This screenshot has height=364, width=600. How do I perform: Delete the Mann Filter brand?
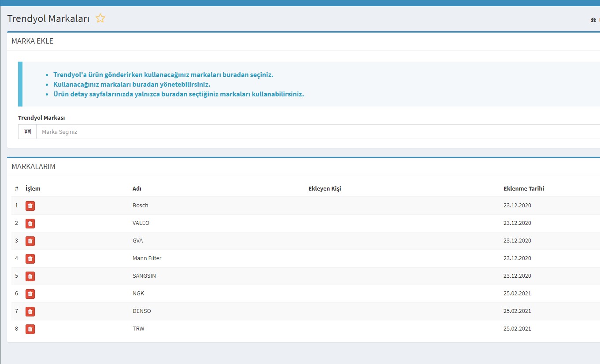(x=30, y=258)
